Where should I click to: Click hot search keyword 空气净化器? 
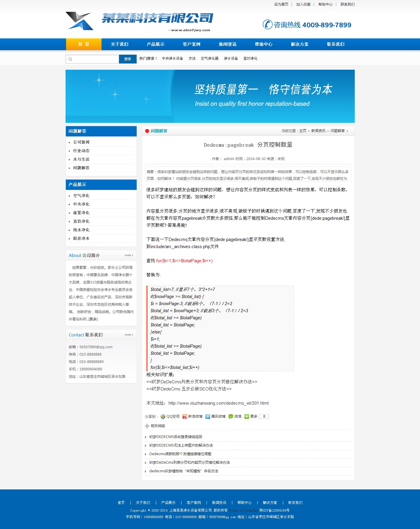coord(210,58)
